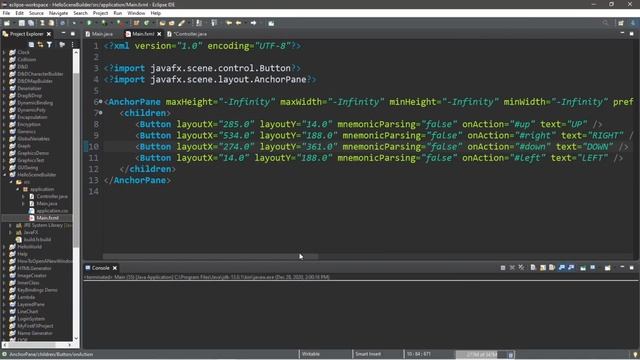The height and width of the screenshot is (360, 640).
Task: Click Open Console icon in console toolbar
Action: [x=607, y=268]
